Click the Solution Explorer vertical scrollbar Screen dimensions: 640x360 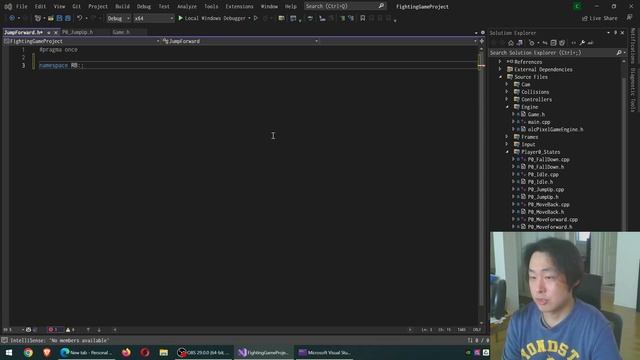click(624, 145)
